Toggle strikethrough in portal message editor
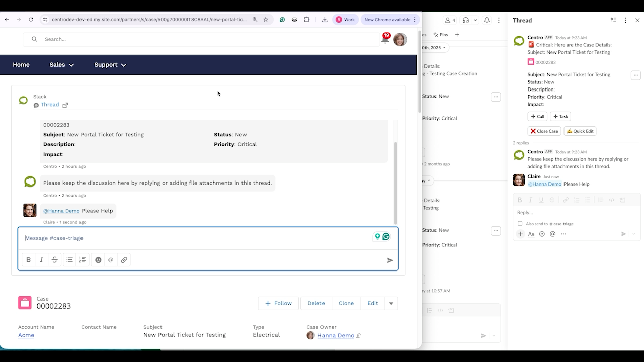This screenshot has width=644, height=362. (x=55, y=260)
